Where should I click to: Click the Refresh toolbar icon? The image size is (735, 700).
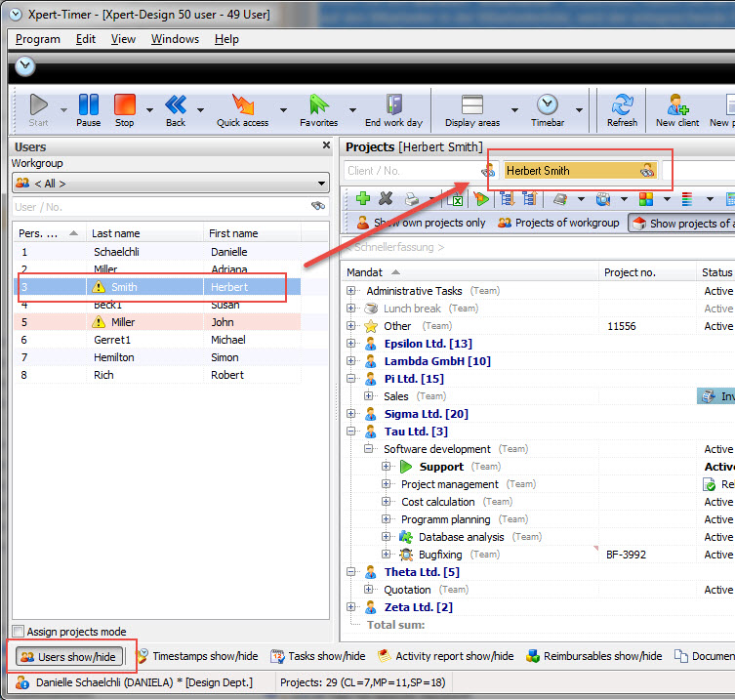pyautogui.click(x=622, y=105)
